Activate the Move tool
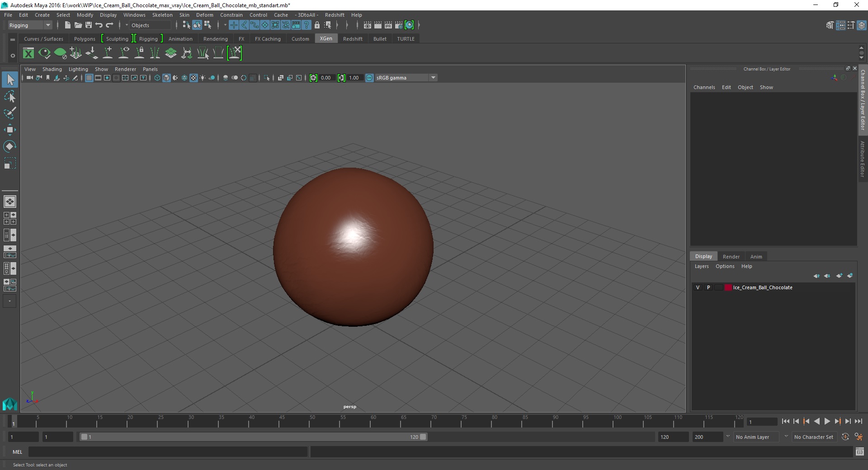This screenshot has width=868, height=470. (x=10, y=130)
